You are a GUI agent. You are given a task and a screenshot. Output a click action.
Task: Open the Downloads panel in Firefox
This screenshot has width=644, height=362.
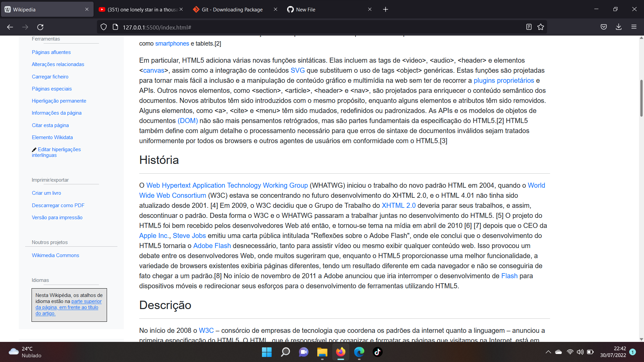pyautogui.click(x=618, y=27)
